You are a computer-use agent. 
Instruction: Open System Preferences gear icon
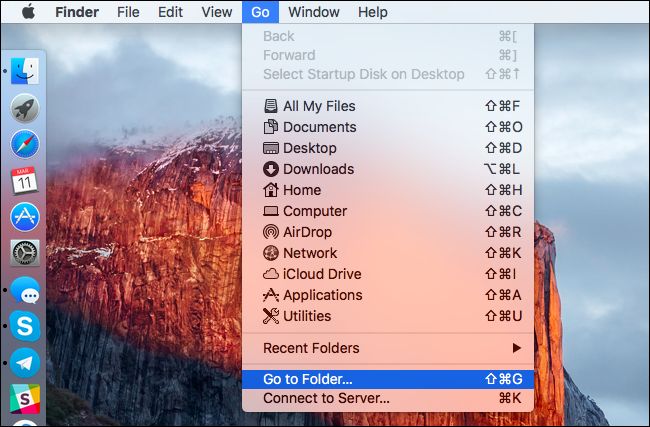pyautogui.click(x=25, y=252)
